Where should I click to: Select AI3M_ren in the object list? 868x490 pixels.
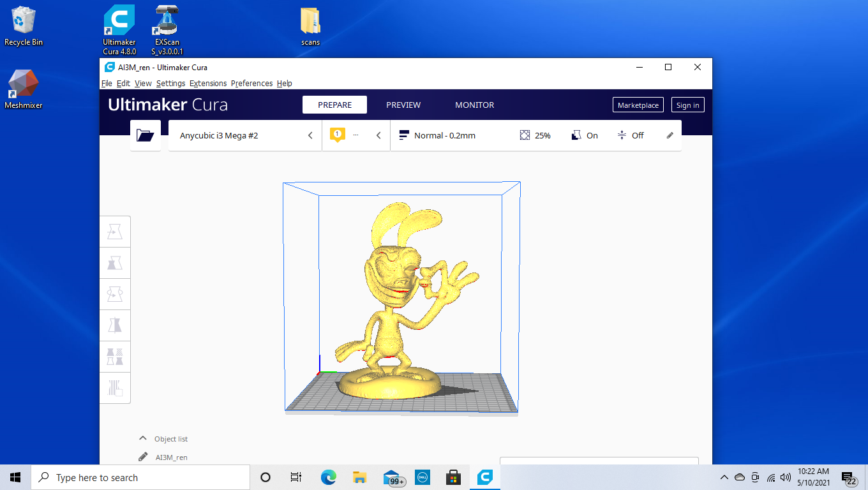172,457
